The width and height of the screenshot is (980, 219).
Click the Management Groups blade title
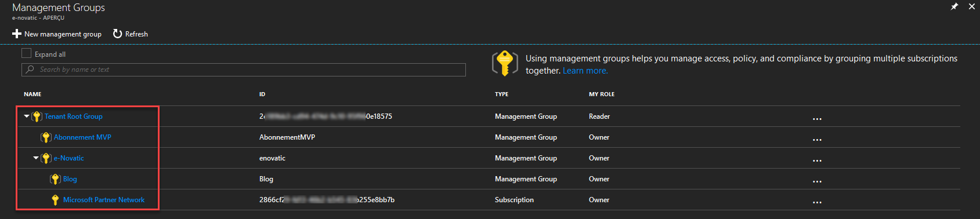point(59,8)
